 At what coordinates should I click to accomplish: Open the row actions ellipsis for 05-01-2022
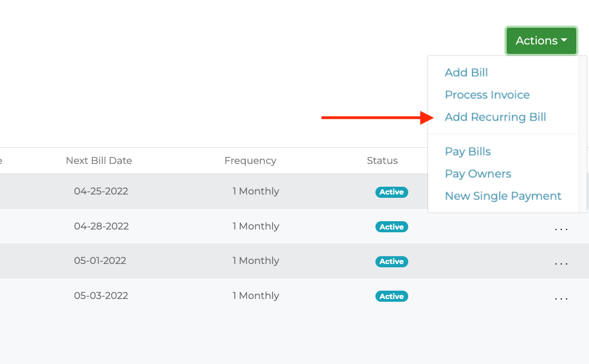pos(561,261)
